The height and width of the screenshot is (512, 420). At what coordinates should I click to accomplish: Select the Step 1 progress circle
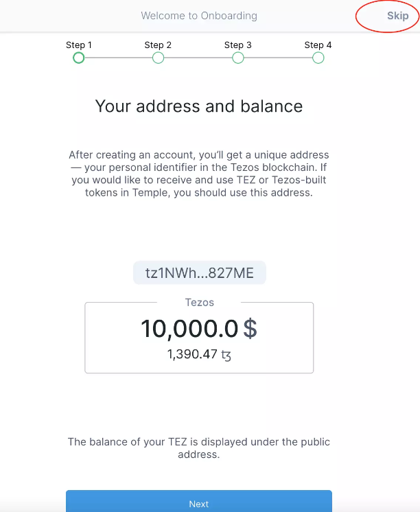tap(78, 58)
